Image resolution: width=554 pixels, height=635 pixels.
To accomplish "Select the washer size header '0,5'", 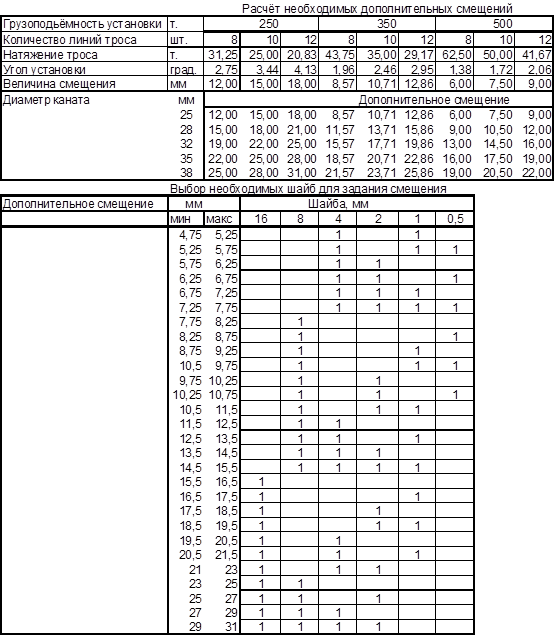I will click(x=455, y=219).
